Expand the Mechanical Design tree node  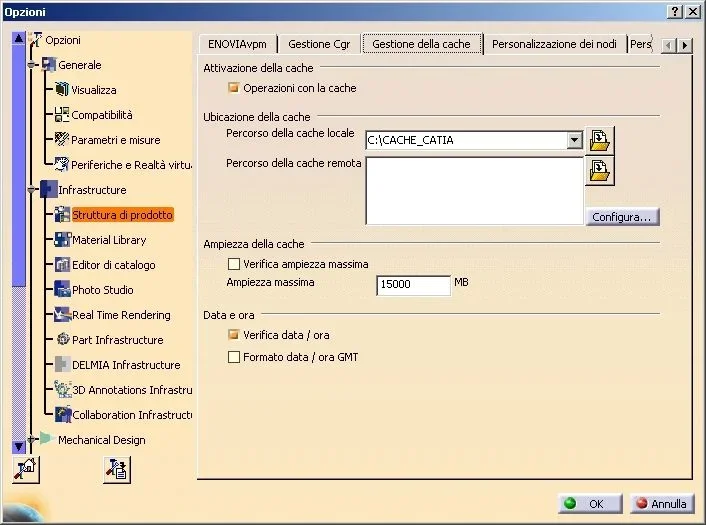pyautogui.click(x=31, y=439)
